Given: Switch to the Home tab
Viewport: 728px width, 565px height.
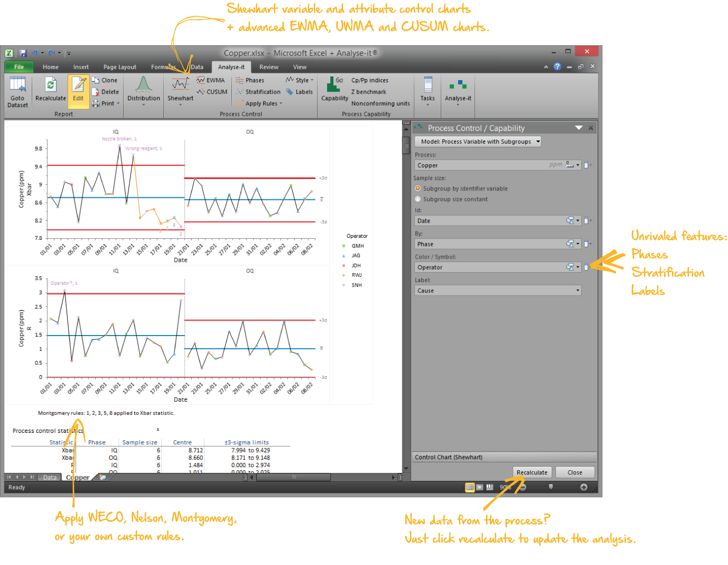Looking at the screenshot, I should point(50,67).
